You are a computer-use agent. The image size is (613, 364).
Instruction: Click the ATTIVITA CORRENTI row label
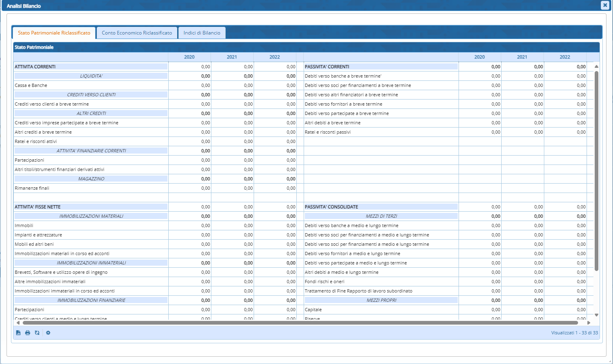tap(35, 67)
